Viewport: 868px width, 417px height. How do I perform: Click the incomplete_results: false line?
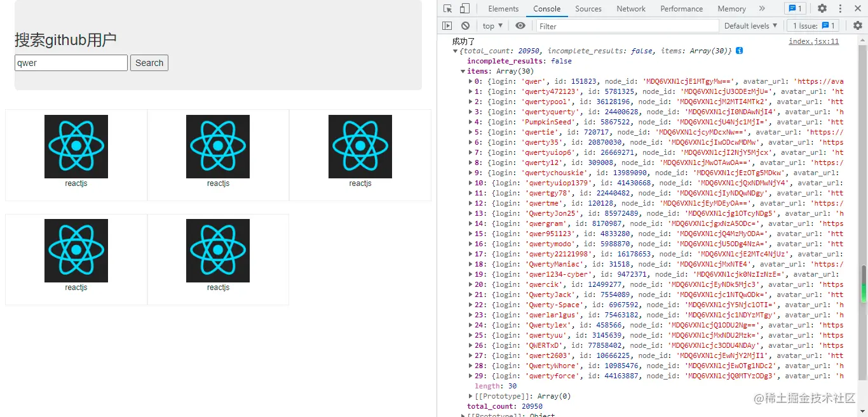coord(519,62)
